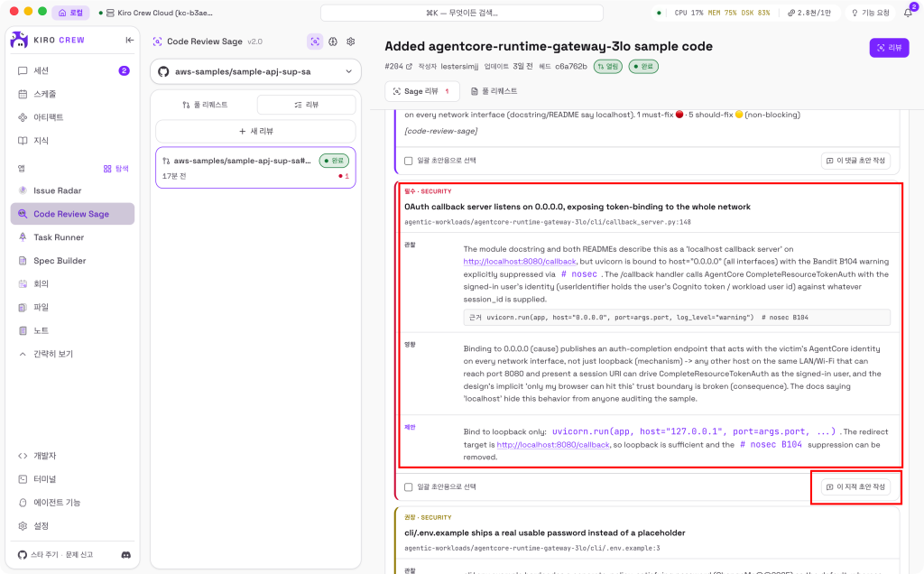Image resolution: width=924 pixels, height=574 pixels.
Task: Click the head commit c6a762b
Action: click(570, 67)
